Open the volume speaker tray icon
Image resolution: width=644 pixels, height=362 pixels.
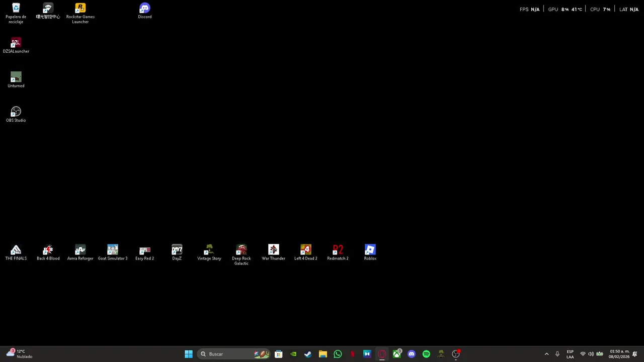pos(591,354)
